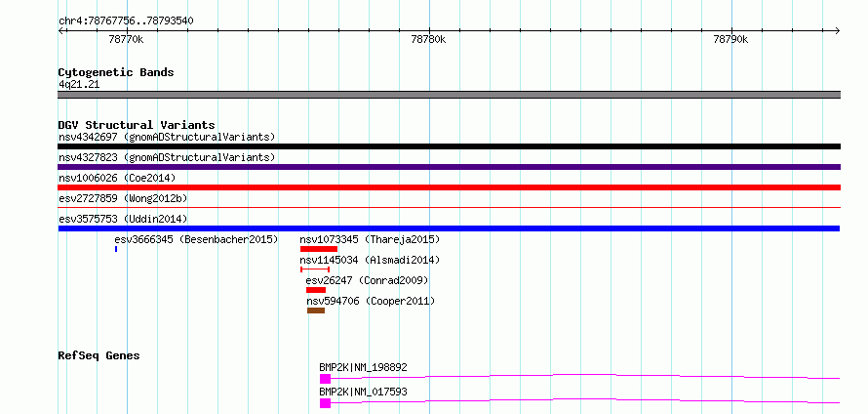Click the gray 4q21.21 cytogenetic band bar
This screenshot has width=868, height=414.
[449, 95]
